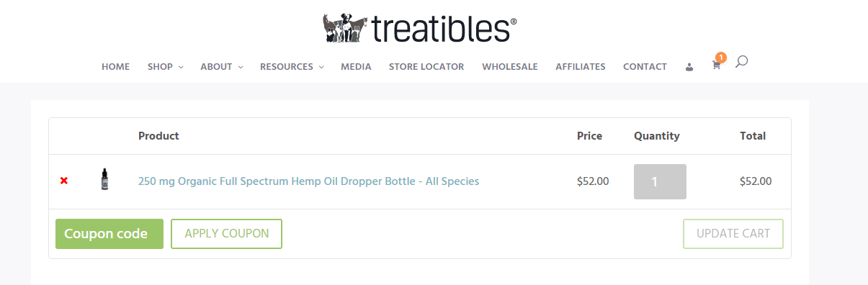Open the hemp oil bottle thumbnail
The width and height of the screenshot is (868, 285).
coord(105,179)
